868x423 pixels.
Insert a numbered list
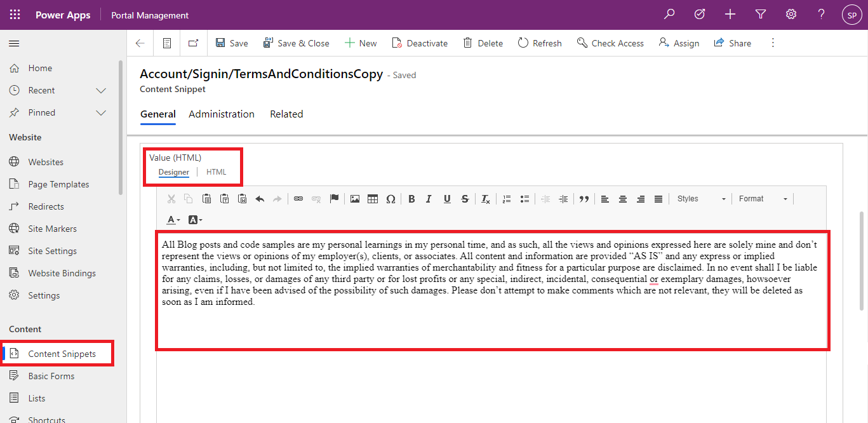[x=507, y=199]
